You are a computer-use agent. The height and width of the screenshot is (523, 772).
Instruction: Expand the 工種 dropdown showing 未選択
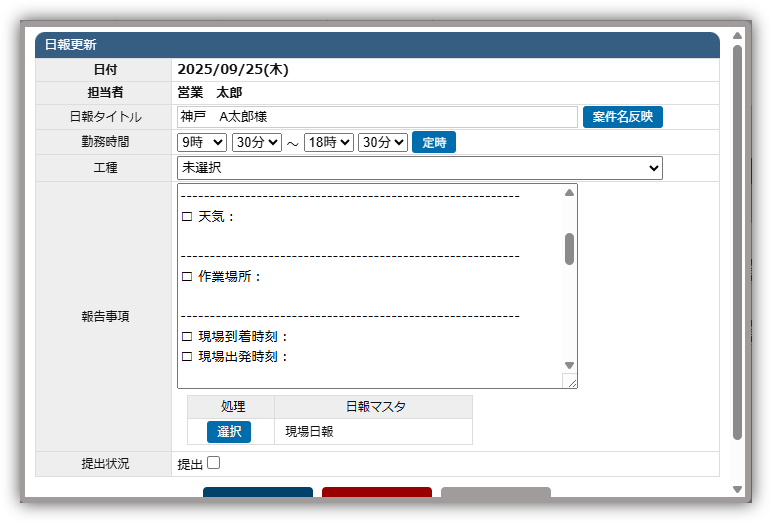(x=419, y=168)
